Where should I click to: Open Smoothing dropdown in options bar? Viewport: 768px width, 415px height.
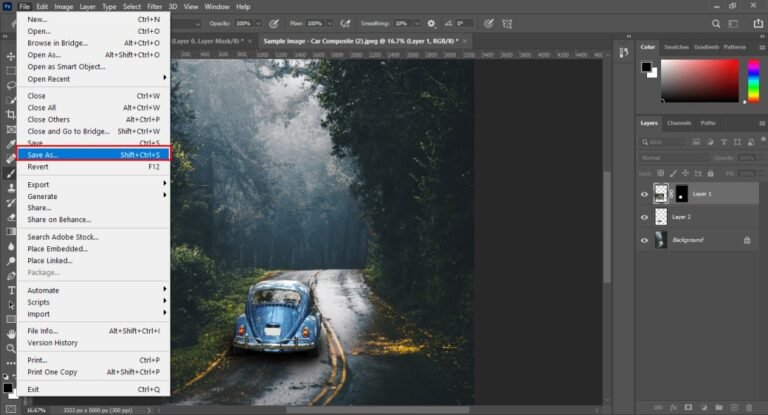pyautogui.click(x=417, y=24)
